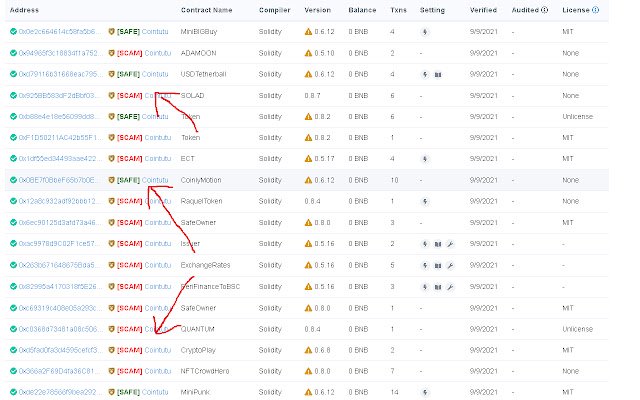The height and width of the screenshot is (400, 640).
Task: Click the Cointutu link in ADAMOON row
Action: pyautogui.click(x=158, y=53)
